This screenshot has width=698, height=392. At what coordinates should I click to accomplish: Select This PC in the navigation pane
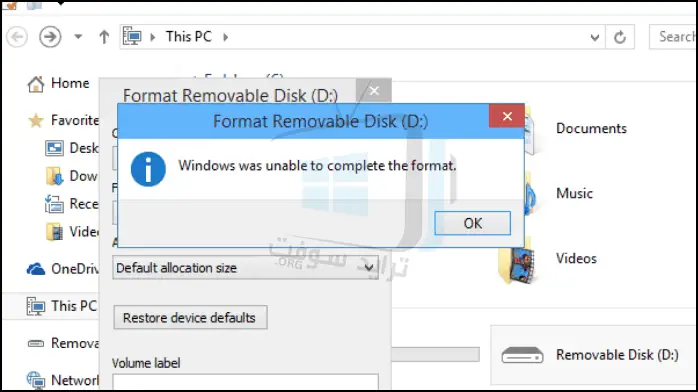click(61, 306)
